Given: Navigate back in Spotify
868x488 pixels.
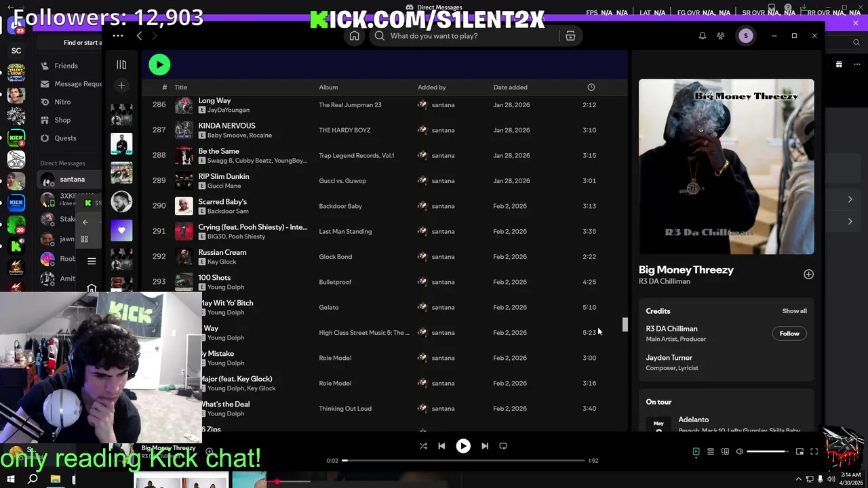Looking at the screenshot, I should (x=139, y=36).
